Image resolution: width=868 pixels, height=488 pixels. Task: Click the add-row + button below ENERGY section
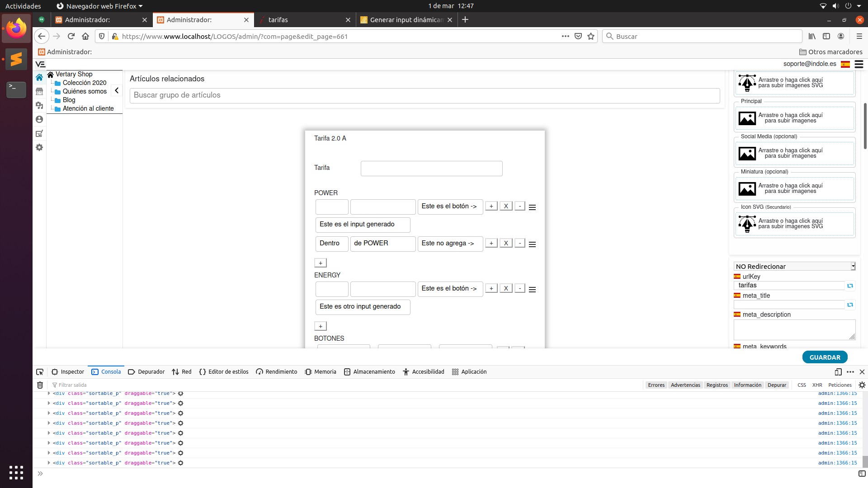click(x=320, y=326)
